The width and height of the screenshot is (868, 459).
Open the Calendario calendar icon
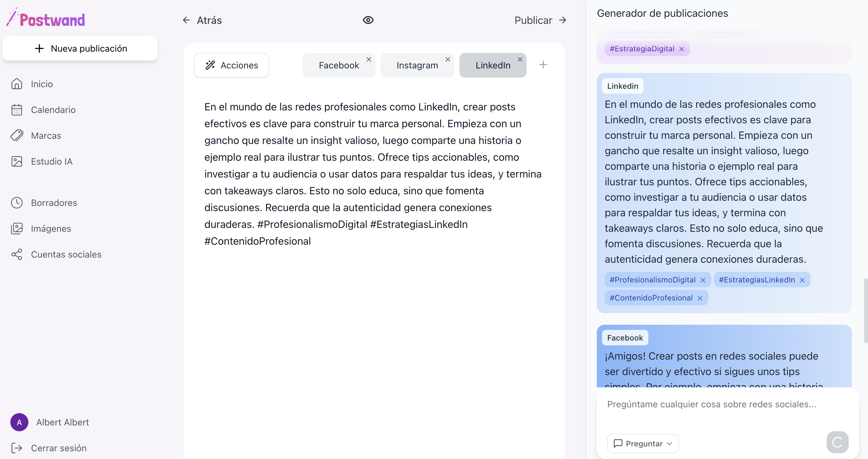coord(16,110)
